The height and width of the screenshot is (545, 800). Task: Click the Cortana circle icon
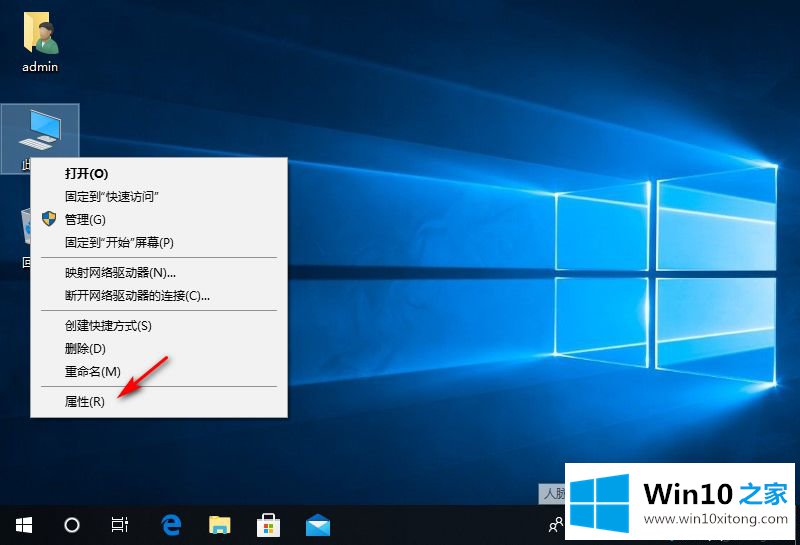click(x=72, y=524)
